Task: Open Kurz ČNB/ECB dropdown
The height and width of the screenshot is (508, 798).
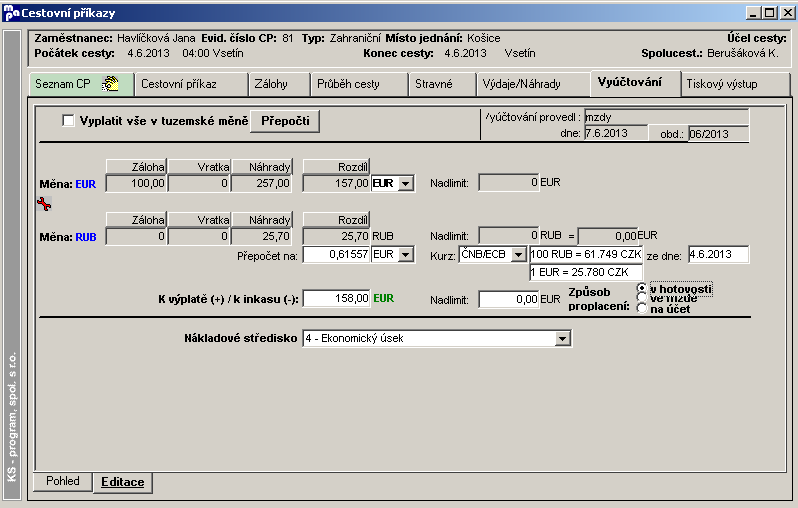Action: [x=518, y=254]
